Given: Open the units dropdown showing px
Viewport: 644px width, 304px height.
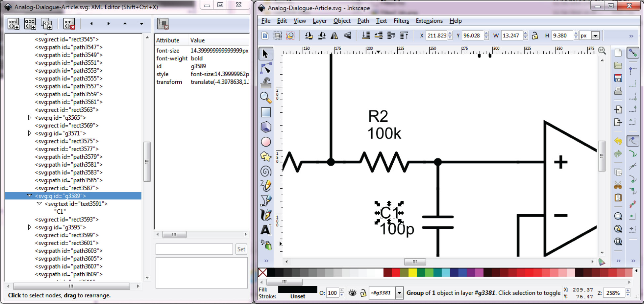Looking at the screenshot, I should 595,35.
